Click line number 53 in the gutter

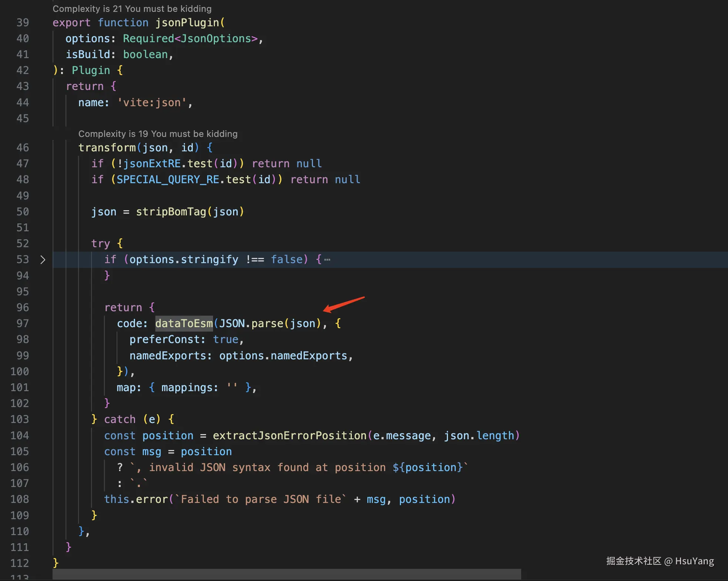pyautogui.click(x=22, y=259)
